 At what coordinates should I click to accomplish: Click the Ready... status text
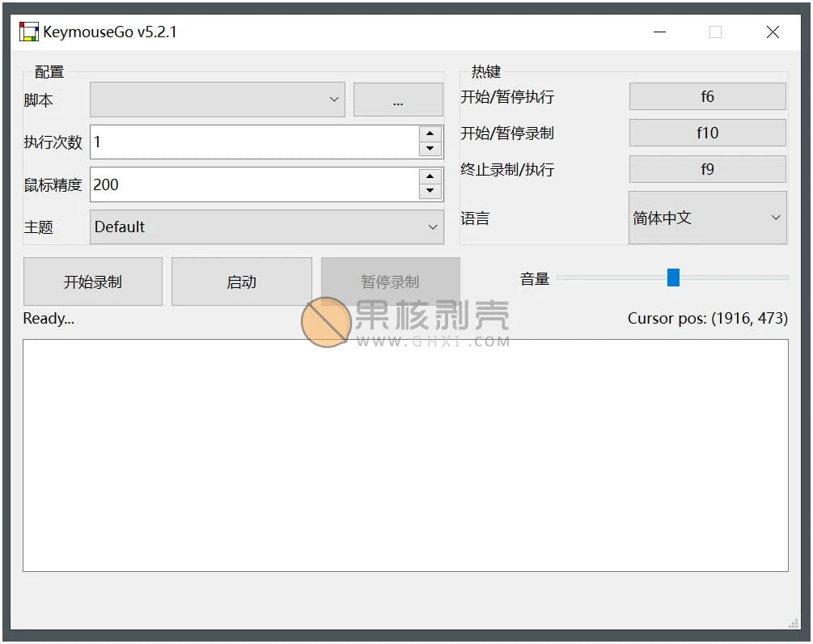(x=48, y=318)
